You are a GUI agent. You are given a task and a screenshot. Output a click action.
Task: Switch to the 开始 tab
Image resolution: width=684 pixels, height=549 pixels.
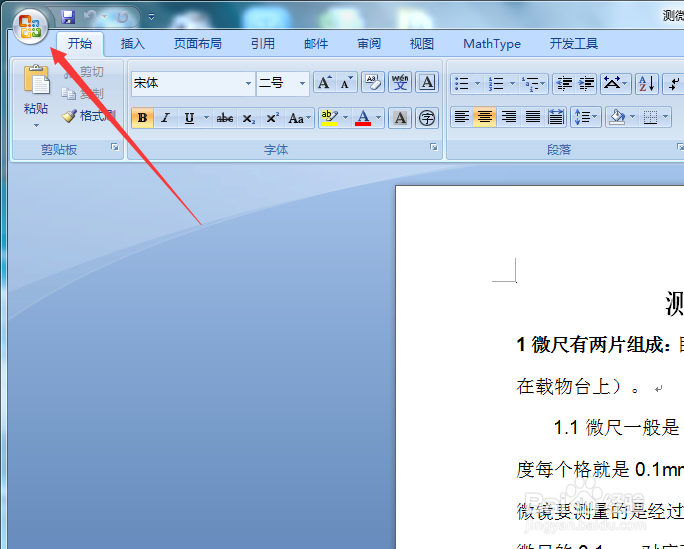(x=80, y=44)
